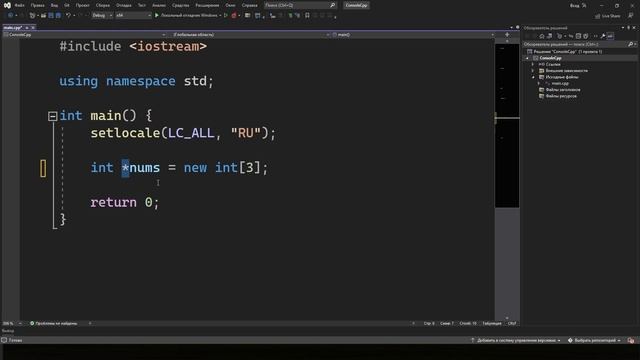This screenshot has width=640, height=360.
Task: Toggle Solution Explorer show all files icon
Action: [x=586, y=36]
